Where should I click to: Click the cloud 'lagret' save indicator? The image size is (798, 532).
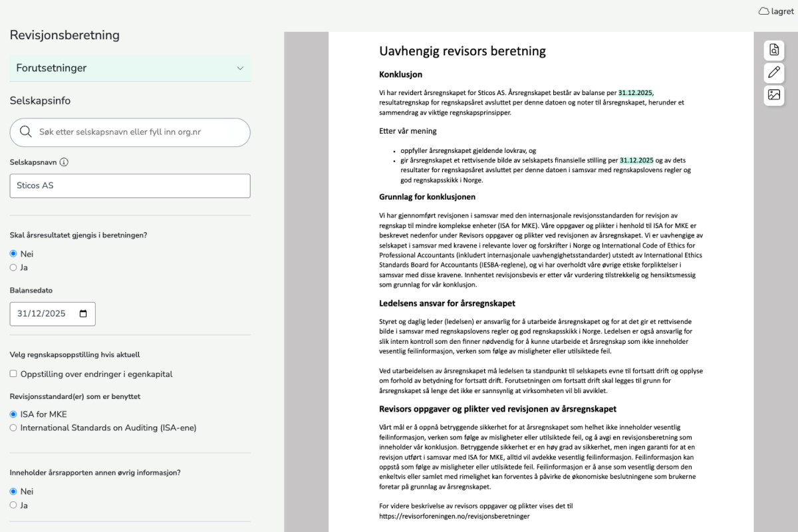[x=775, y=11]
